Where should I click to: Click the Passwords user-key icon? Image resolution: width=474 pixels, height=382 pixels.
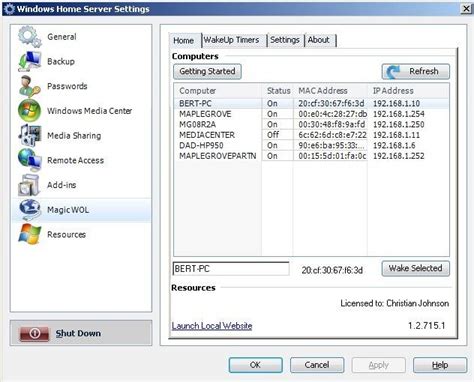(30, 86)
